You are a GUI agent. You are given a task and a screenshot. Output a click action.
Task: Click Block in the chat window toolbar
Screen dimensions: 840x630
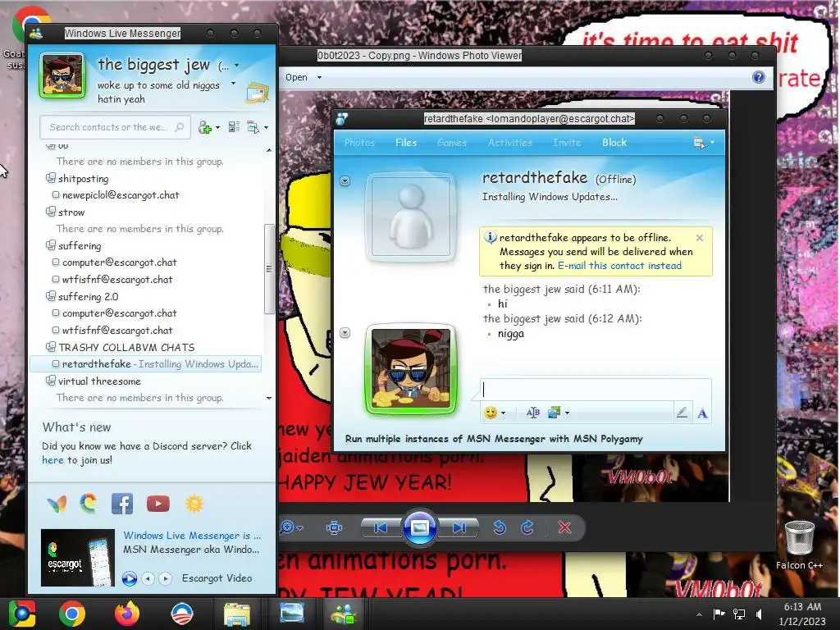pos(614,143)
